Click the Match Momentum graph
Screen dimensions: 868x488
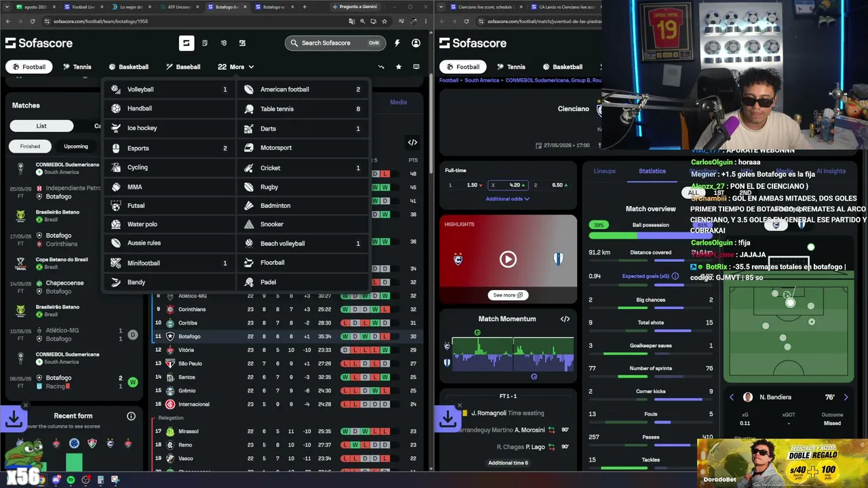(x=513, y=354)
